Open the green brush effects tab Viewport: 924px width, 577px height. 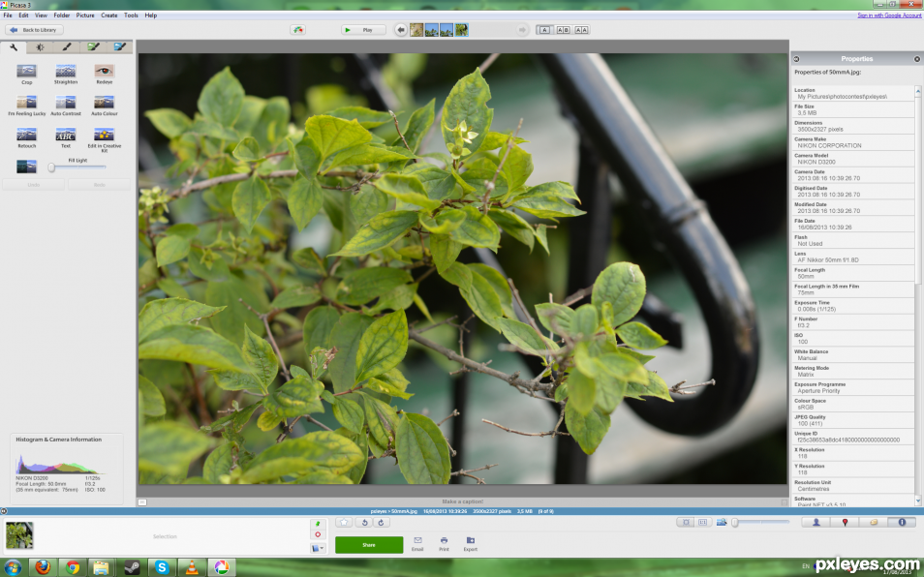point(93,47)
